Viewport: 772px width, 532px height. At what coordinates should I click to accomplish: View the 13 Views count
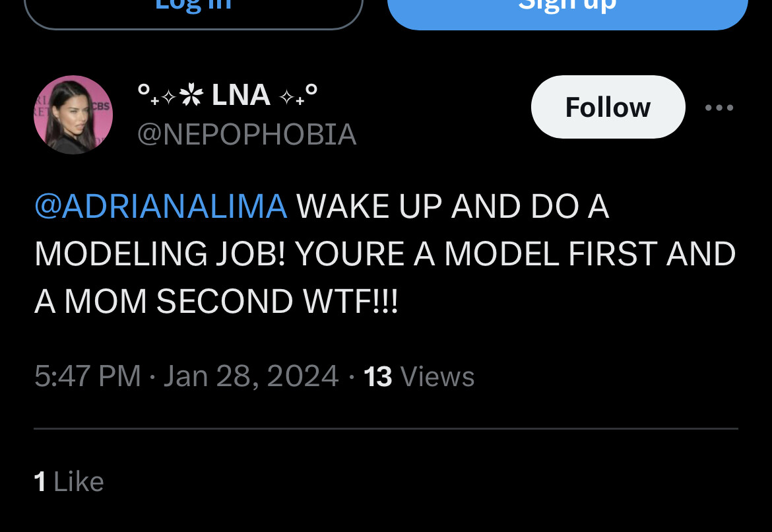(419, 376)
